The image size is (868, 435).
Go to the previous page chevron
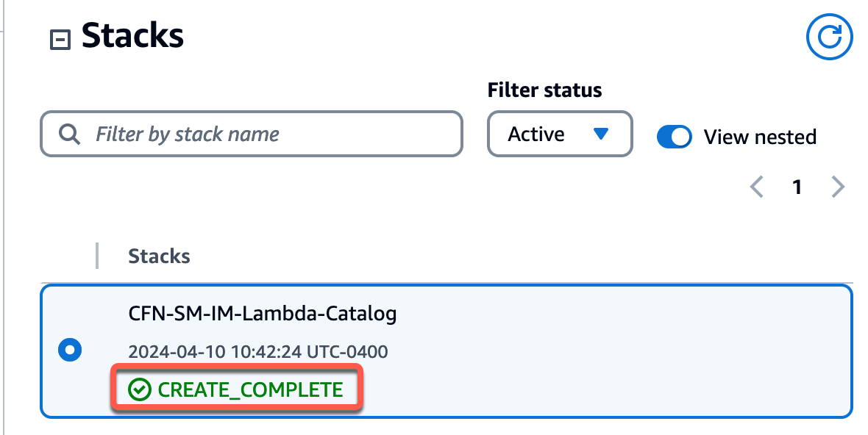[x=756, y=187]
